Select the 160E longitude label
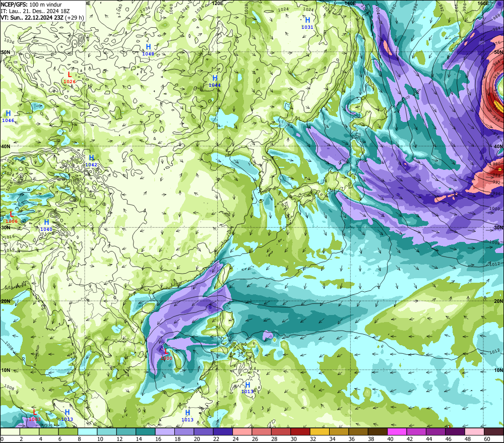This screenshot has height=443, width=504. click(x=483, y=3)
